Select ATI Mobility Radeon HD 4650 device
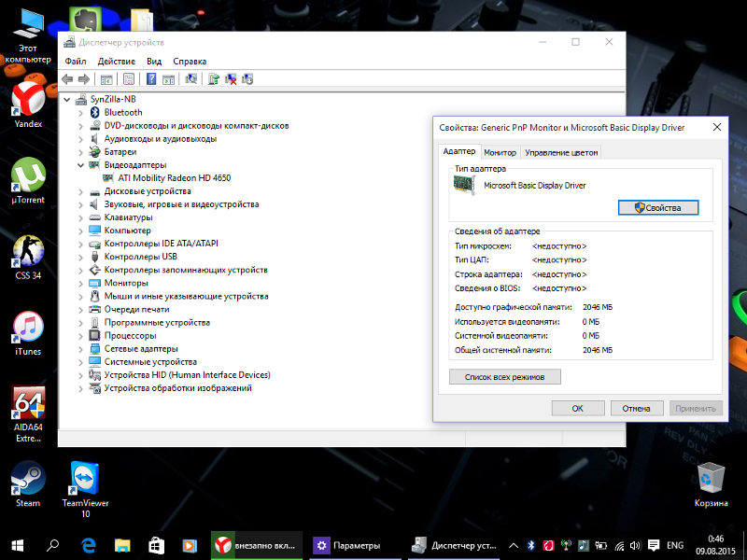747x560 pixels. [175, 178]
